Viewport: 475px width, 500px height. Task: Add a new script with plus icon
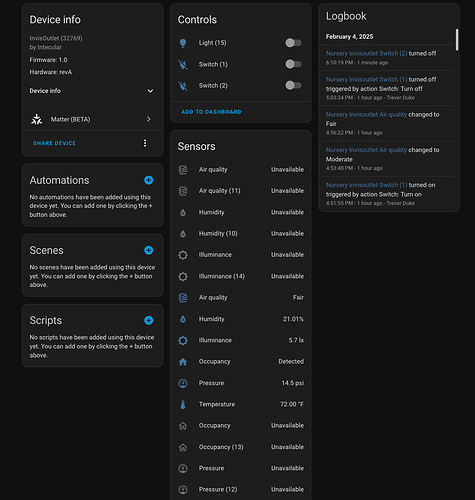pyautogui.click(x=149, y=320)
